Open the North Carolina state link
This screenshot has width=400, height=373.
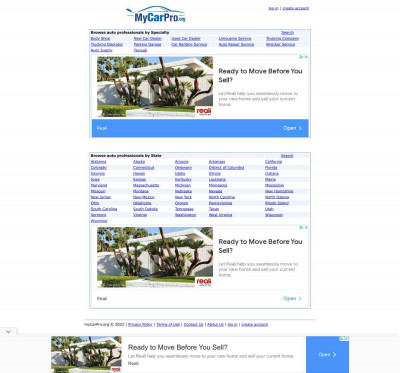222,197
